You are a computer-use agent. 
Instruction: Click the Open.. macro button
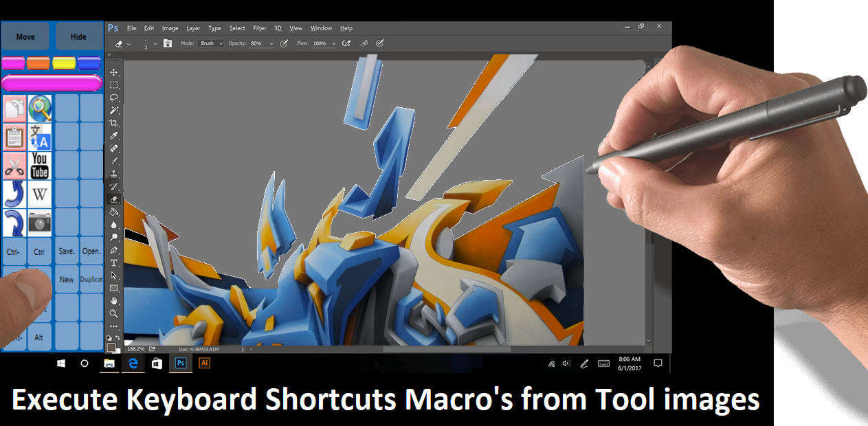pyautogui.click(x=91, y=251)
